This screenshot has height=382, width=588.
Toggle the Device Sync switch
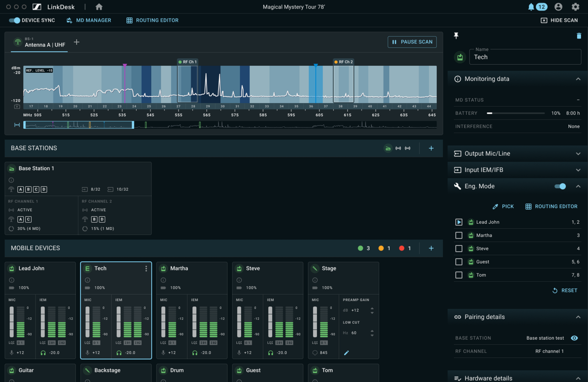pyautogui.click(x=14, y=20)
